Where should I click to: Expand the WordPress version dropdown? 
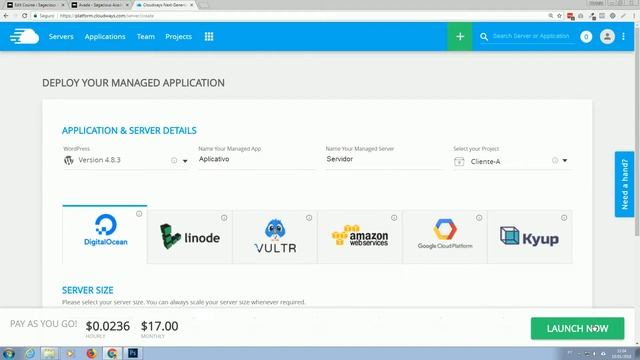coord(185,161)
